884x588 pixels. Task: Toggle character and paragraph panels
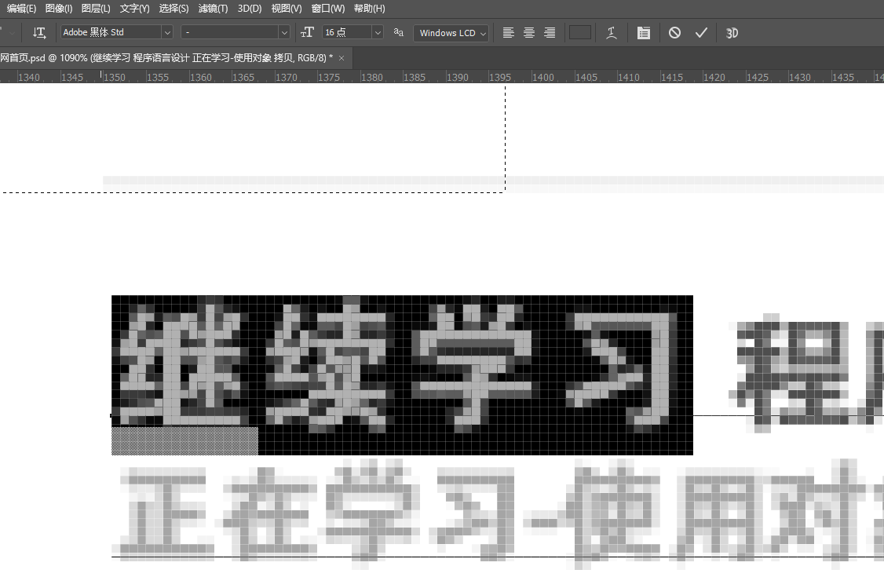[x=643, y=33]
